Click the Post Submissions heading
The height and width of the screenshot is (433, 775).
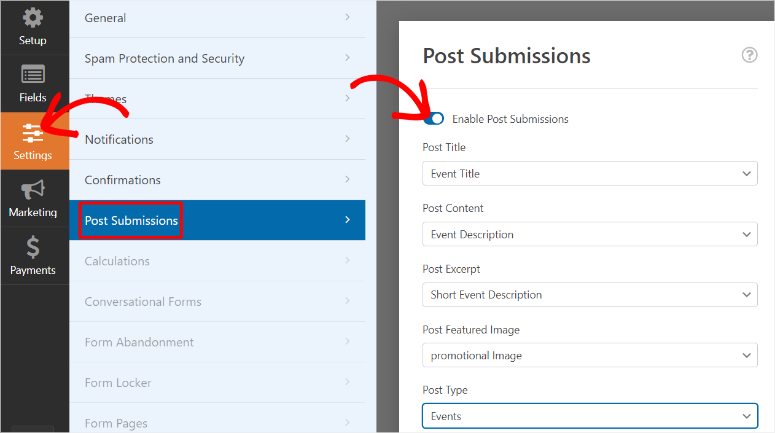tap(506, 56)
